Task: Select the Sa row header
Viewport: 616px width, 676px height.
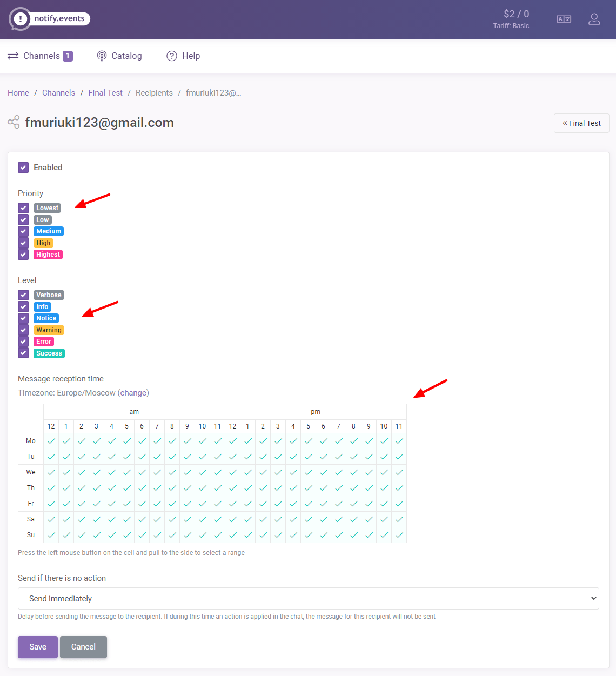Action: [31, 519]
